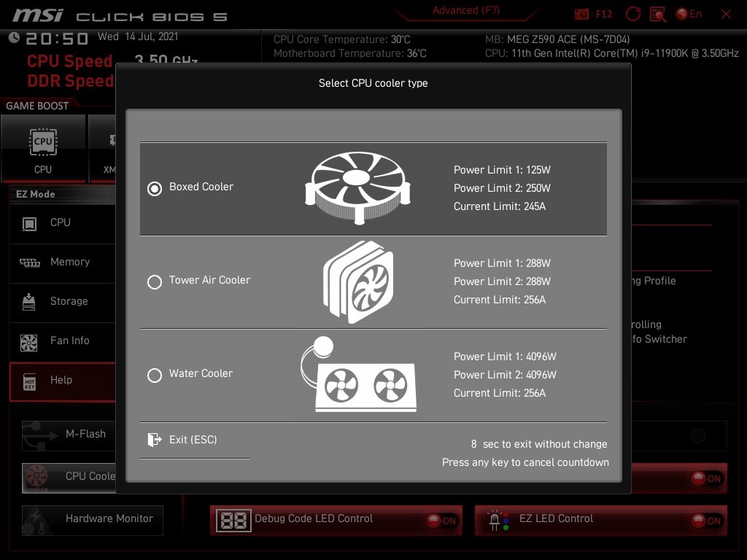Change language via the En globe icon
Viewport: 747px width, 560px height.
[689, 14]
